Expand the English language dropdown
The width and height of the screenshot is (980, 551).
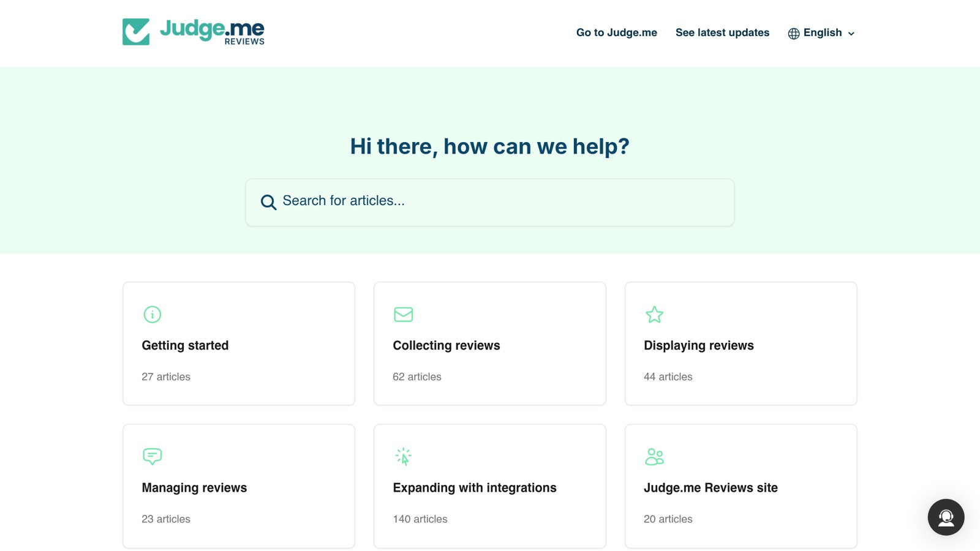point(821,33)
